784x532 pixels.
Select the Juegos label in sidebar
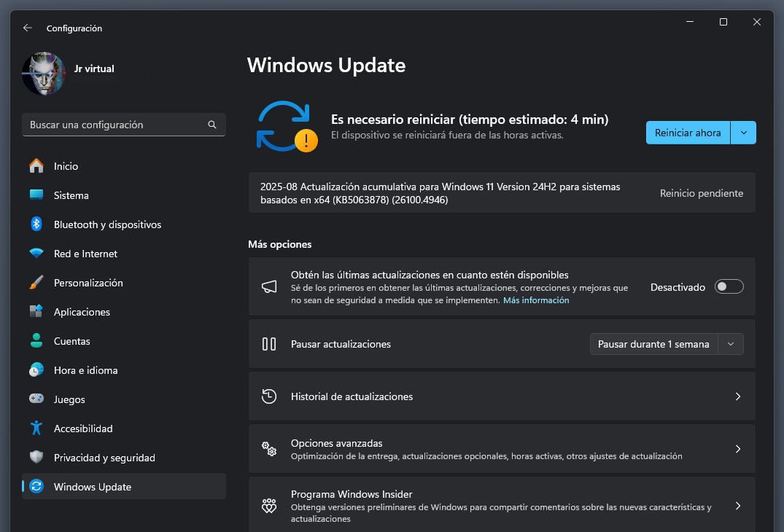(x=69, y=399)
